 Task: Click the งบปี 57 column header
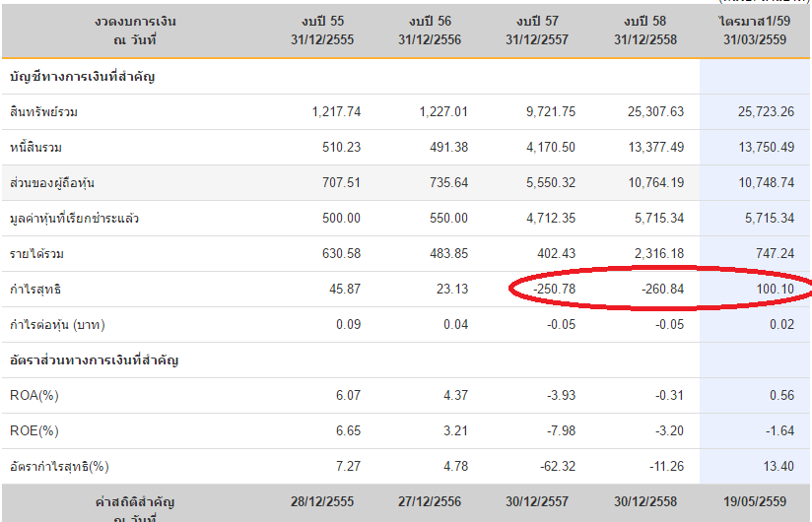click(541, 30)
